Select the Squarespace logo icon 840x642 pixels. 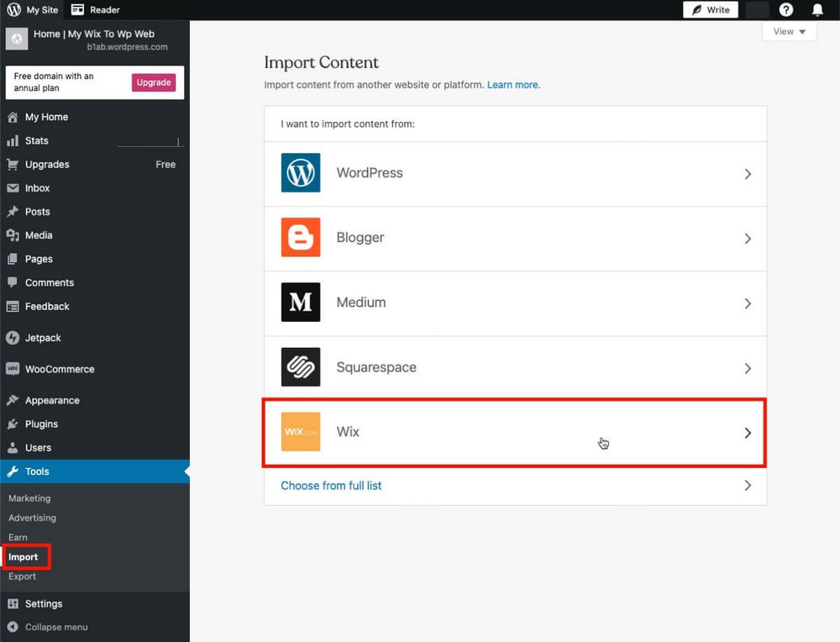301,367
